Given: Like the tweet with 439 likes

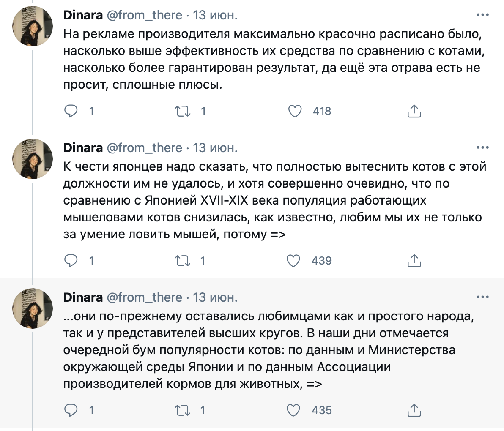Looking at the screenshot, I should pyautogui.click(x=293, y=260).
